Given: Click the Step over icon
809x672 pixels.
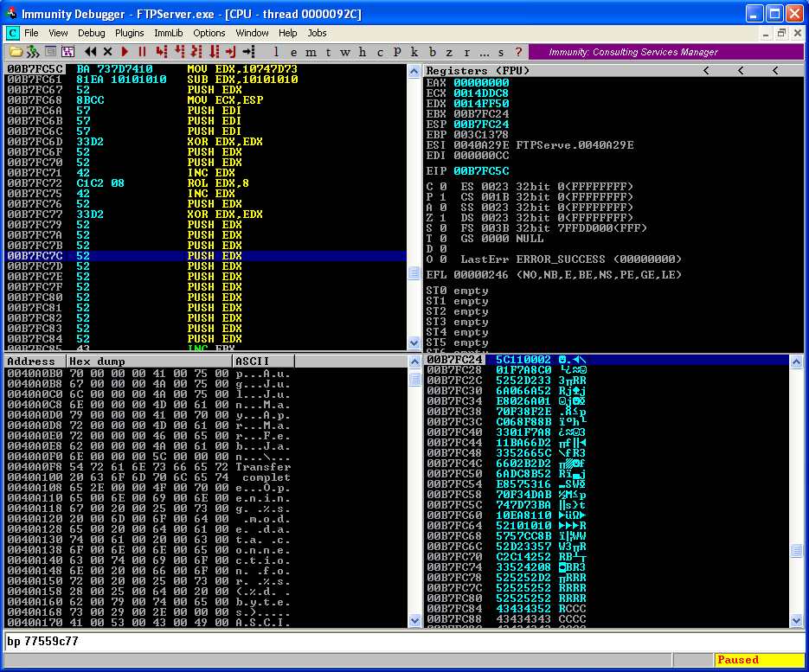Looking at the screenshot, I should [179, 52].
